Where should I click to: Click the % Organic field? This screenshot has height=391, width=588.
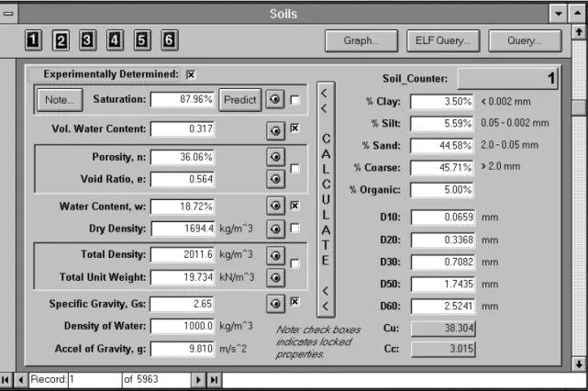tap(442, 190)
